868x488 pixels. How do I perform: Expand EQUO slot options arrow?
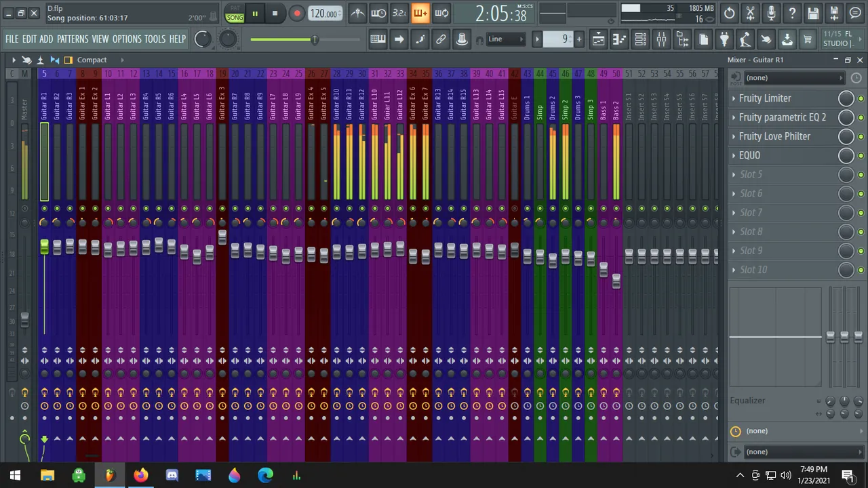(x=734, y=155)
